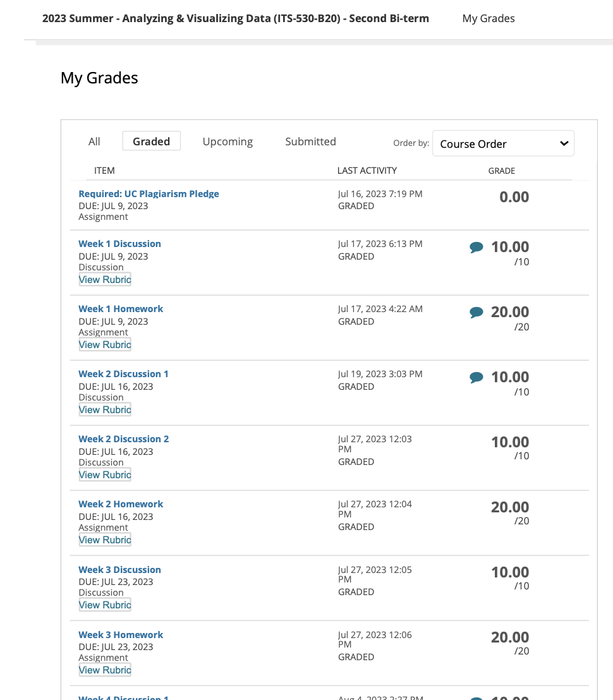Viewport: 613px width, 700px height.
Task: Open the Week 2 Homework link
Action: [121, 504]
